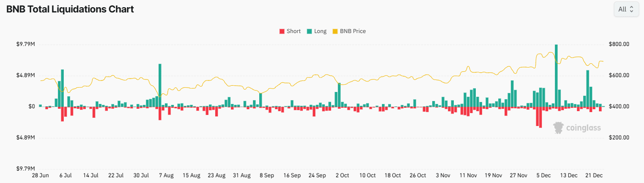Click the 10 Oct date axis label

(368, 175)
